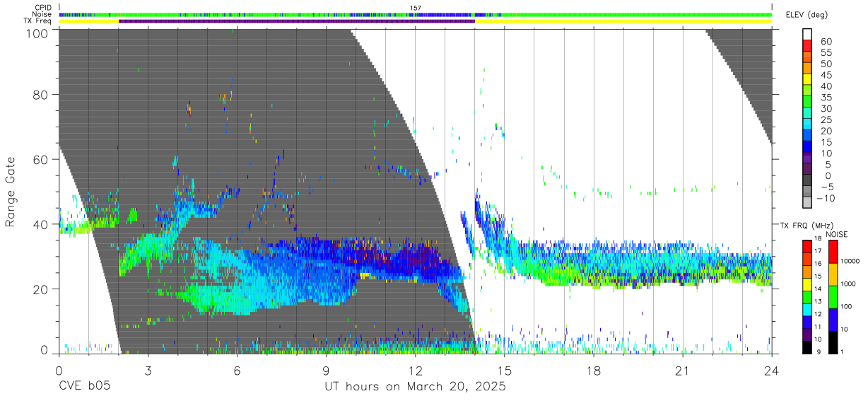868x401 pixels.
Task: Pick the black bottom segment of the TX FRQ colorbar
Action: tap(807, 348)
